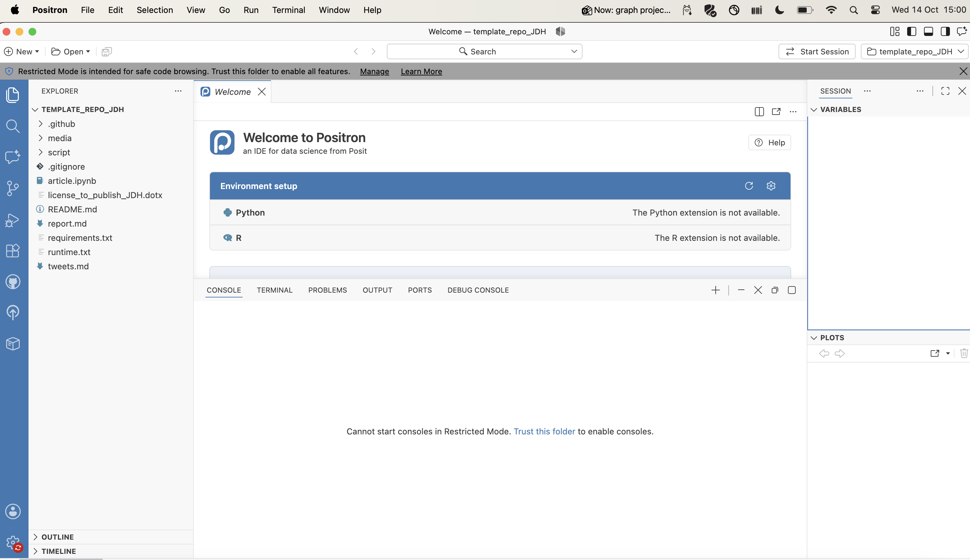Show the previous plot arrow
The height and width of the screenshot is (560, 970).
pyautogui.click(x=824, y=353)
